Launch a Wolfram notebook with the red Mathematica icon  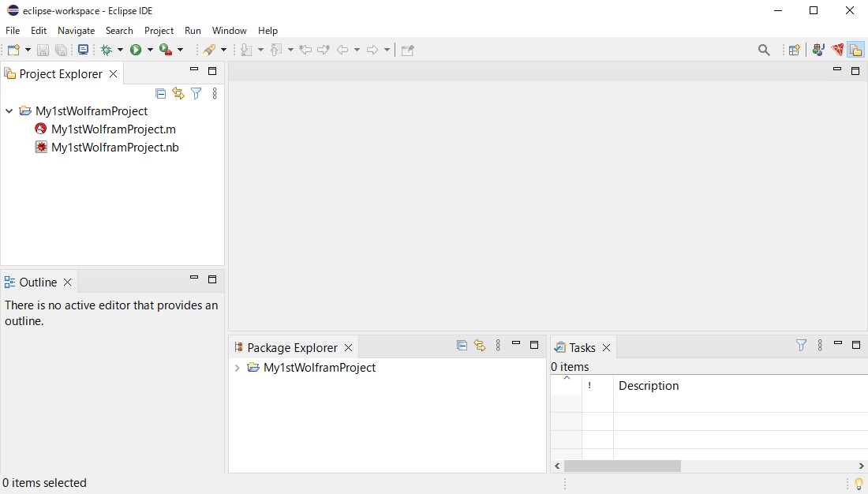(x=836, y=50)
